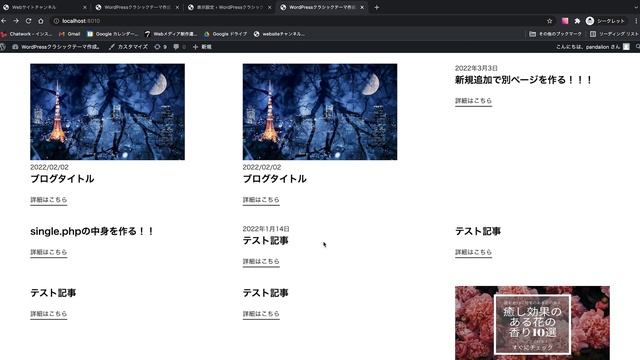Image resolution: width=640 pixels, height=360 pixels.
Task: Open テスト記事 dated 2022年1月14日
Action: [x=265, y=241]
